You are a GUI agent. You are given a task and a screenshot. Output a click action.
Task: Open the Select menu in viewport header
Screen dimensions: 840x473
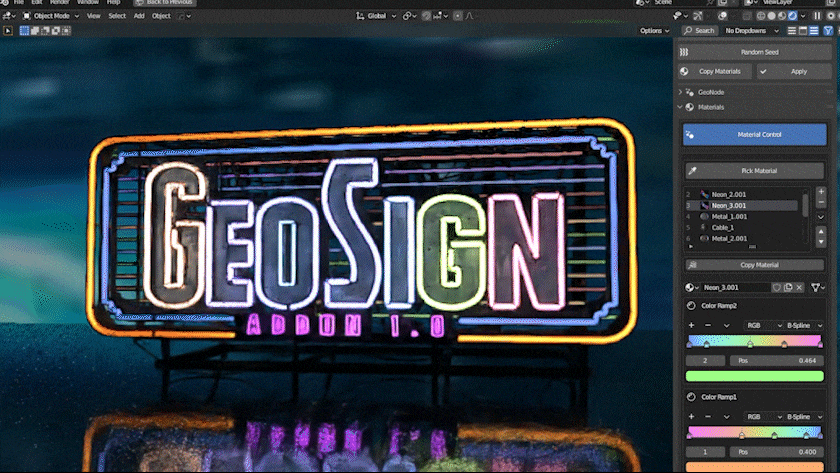click(x=117, y=16)
